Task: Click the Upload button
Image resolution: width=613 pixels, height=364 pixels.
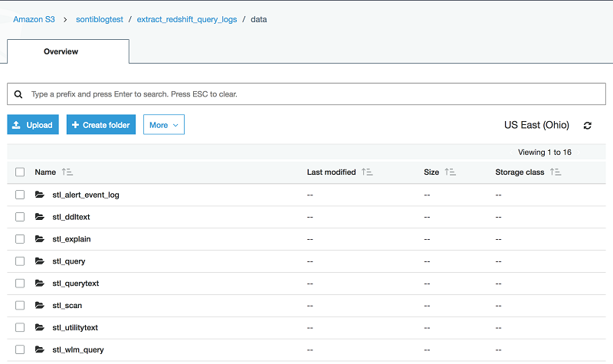Action: click(33, 125)
